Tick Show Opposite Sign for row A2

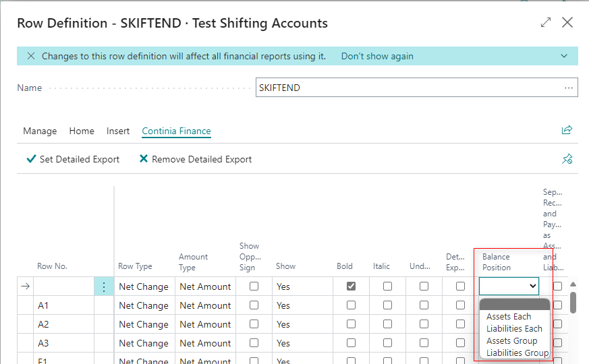pos(254,324)
